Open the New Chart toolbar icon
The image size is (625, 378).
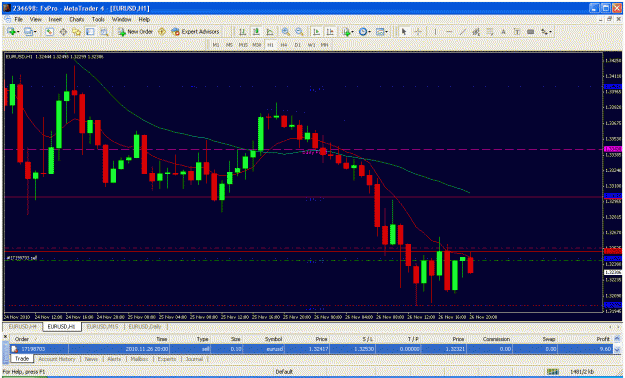12,32
